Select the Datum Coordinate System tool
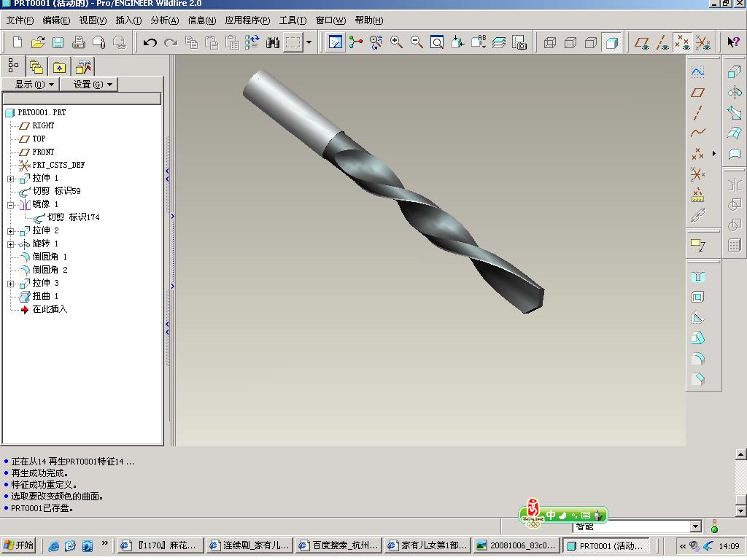 (697, 174)
